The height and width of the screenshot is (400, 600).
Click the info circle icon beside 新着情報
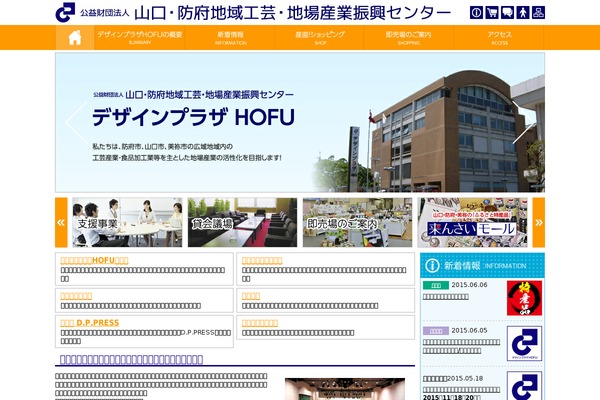432,265
